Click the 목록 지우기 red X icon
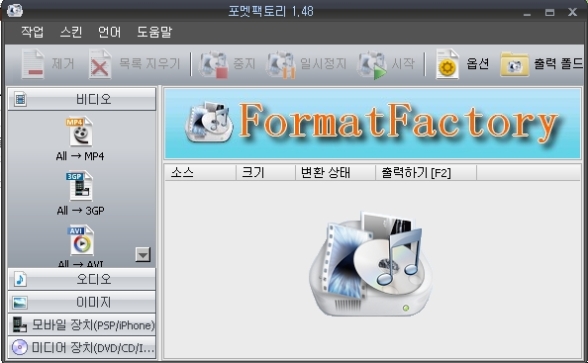The width and height of the screenshot is (588, 363). 100,64
